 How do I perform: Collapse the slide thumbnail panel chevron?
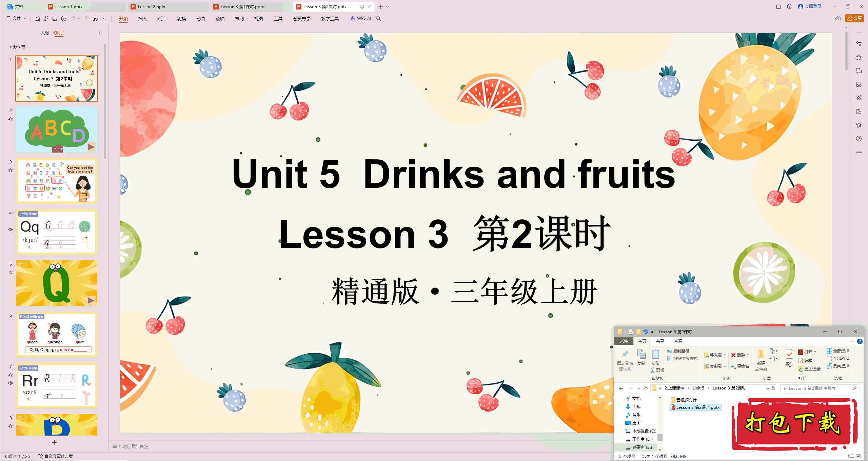pos(100,33)
